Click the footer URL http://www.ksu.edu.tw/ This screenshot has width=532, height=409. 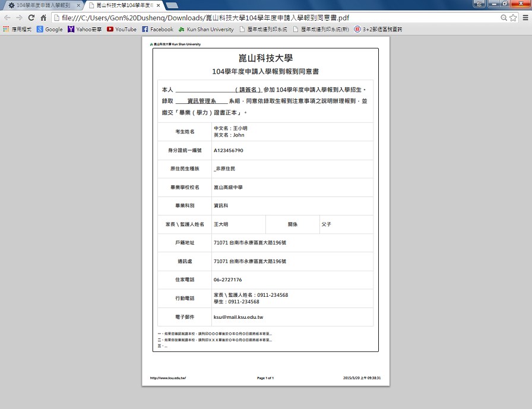point(168,378)
